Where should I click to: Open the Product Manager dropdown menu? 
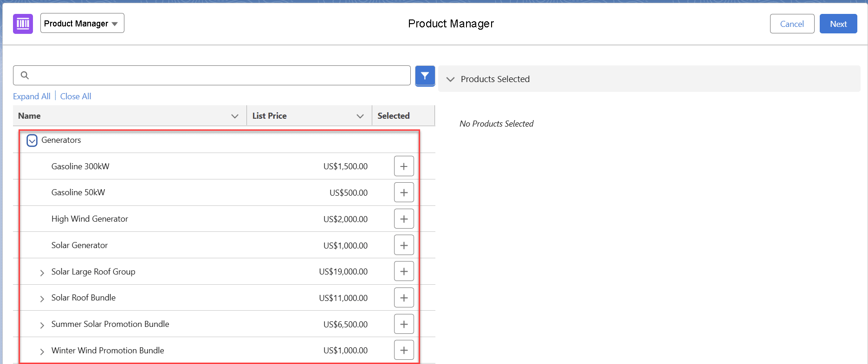coord(82,24)
